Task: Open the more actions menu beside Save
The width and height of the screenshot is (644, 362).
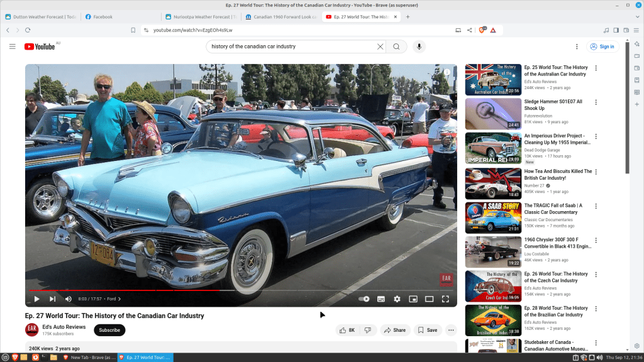Action: tap(451, 329)
